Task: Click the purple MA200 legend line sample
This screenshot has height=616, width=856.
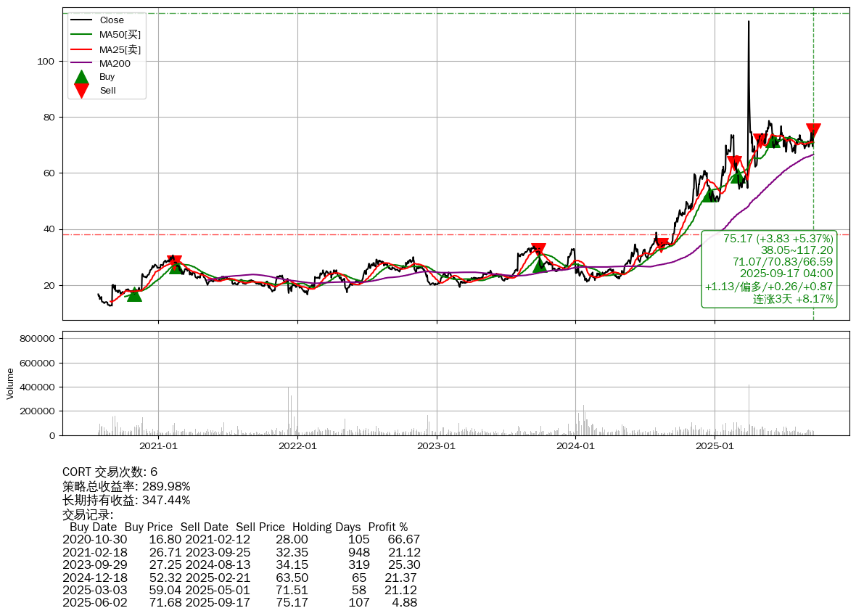Action: pos(82,63)
